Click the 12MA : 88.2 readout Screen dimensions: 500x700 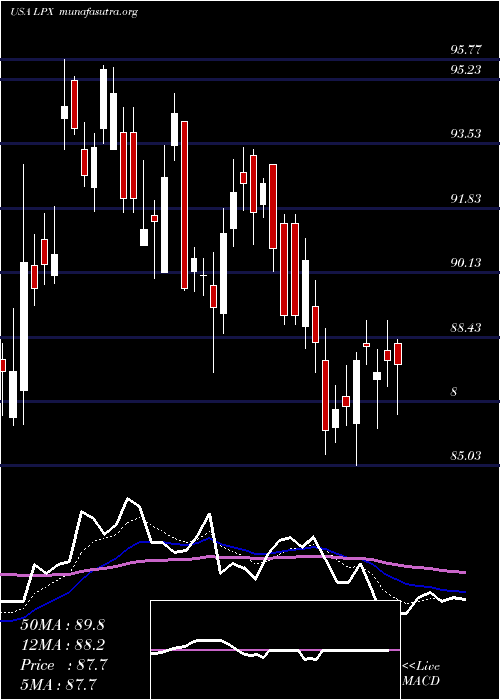click(x=62, y=645)
